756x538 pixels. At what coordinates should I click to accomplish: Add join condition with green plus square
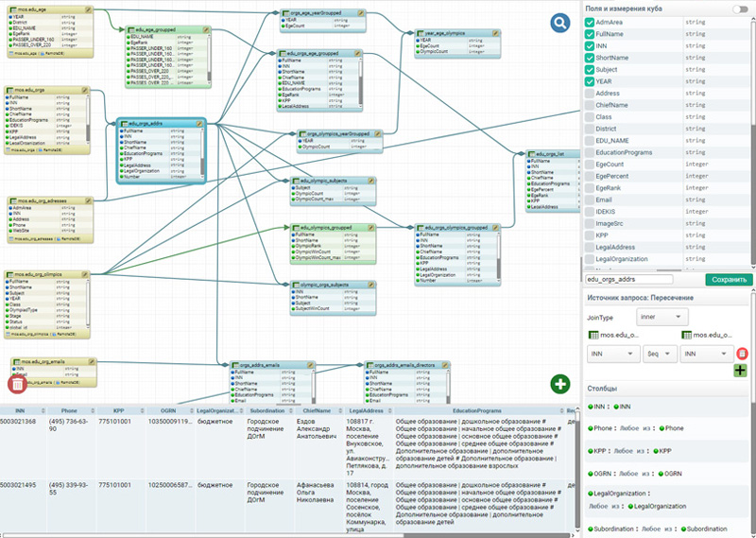click(740, 371)
